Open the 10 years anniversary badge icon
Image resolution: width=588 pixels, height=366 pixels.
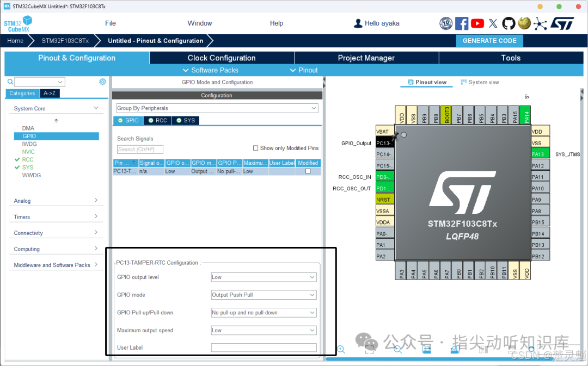446,23
